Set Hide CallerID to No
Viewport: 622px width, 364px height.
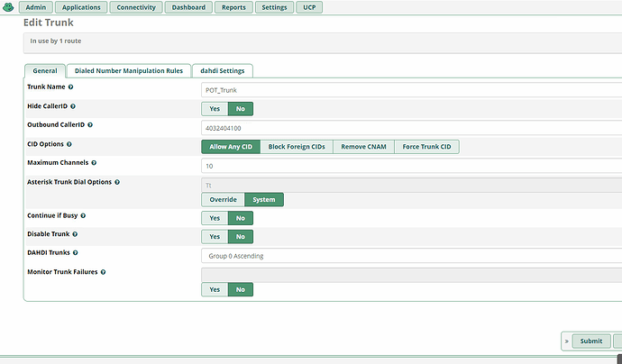(241, 109)
